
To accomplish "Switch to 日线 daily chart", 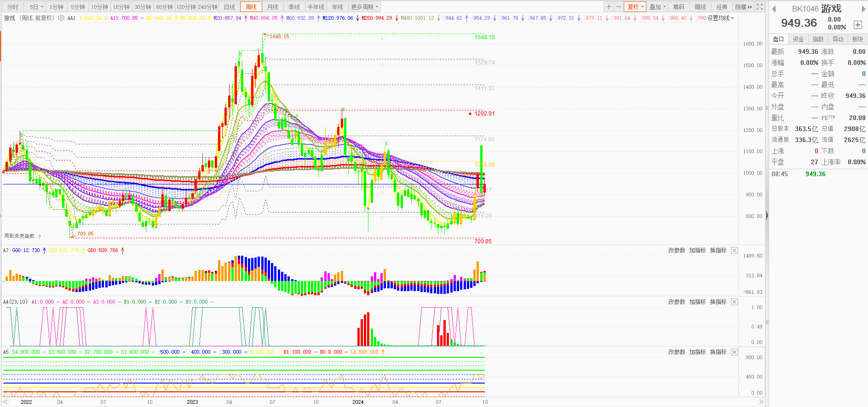I will pyautogui.click(x=230, y=7).
